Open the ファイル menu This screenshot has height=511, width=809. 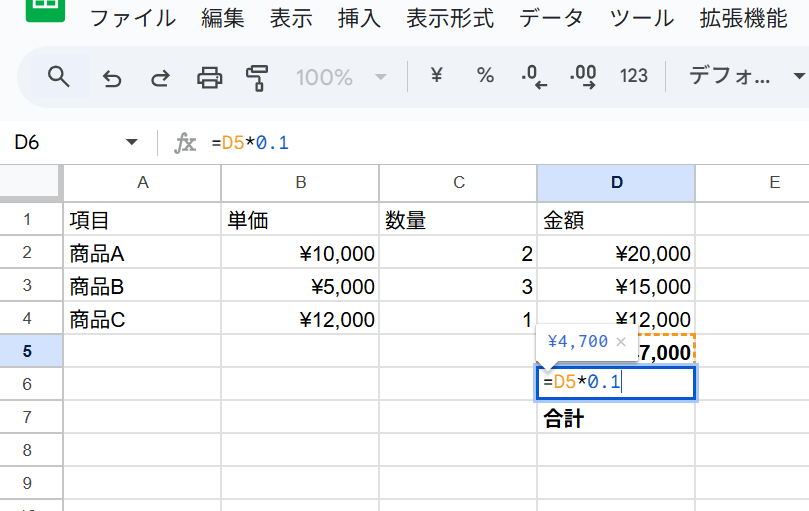click(x=133, y=18)
